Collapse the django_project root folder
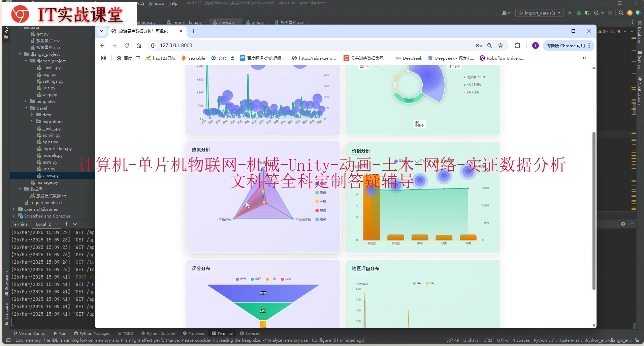Screen dimensions: 644x346 pyautogui.click(x=20, y=54)
